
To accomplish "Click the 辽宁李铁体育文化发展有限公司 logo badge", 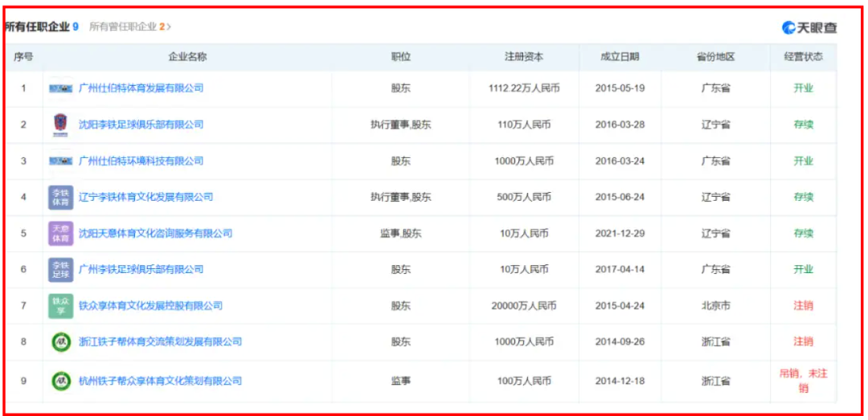I will click(x=60, y=198).
